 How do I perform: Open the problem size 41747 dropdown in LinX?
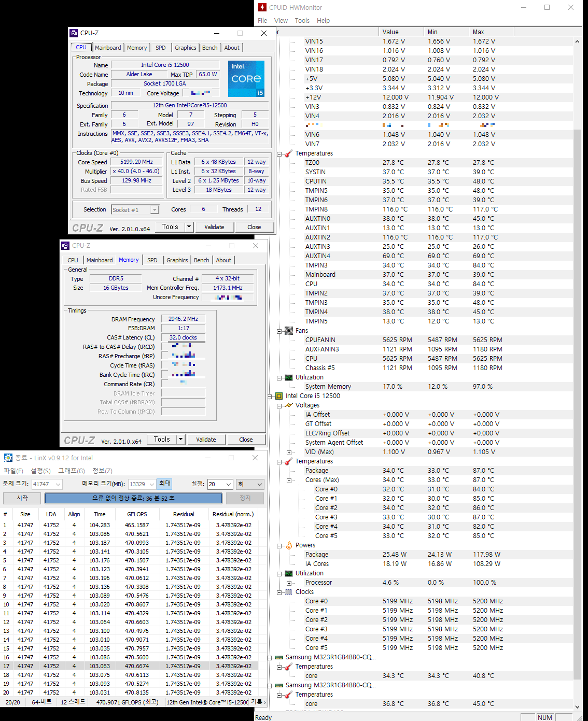click(58, 484)
